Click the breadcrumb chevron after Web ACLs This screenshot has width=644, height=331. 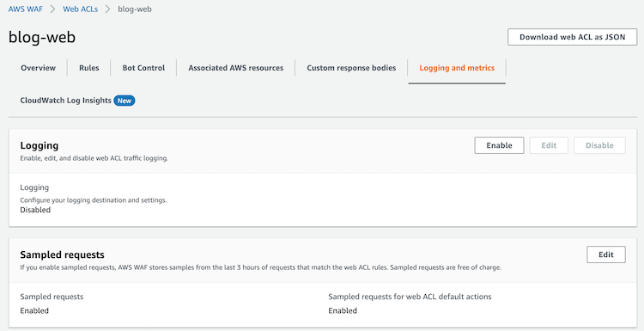click(108, 9)
